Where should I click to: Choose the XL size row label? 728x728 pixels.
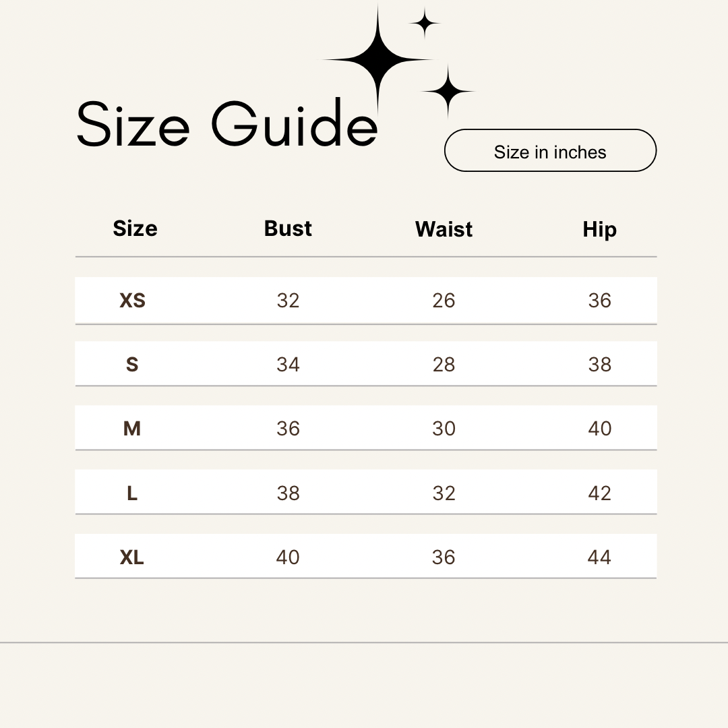[x=132, y=557]
